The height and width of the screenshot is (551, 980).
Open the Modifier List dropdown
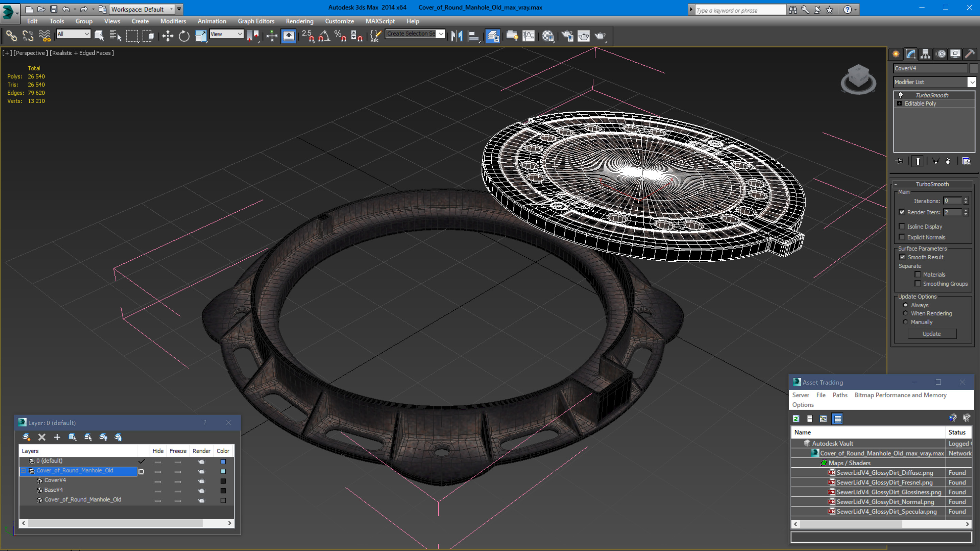pos(972,82)
